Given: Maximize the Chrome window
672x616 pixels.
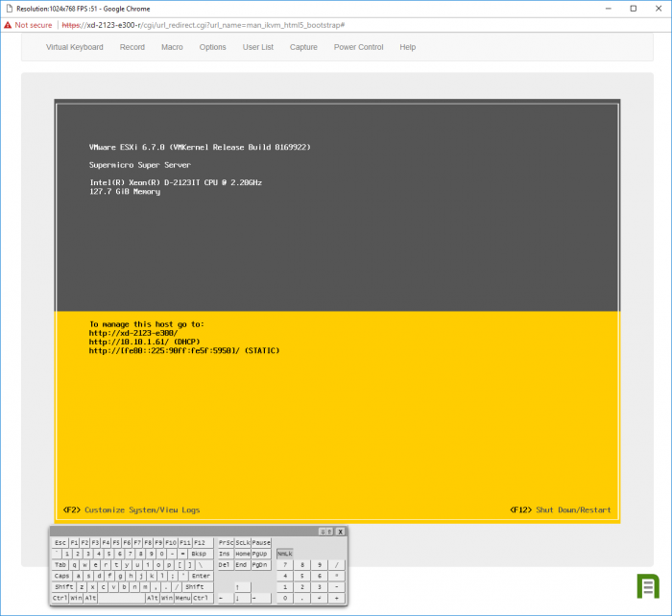Looking at the screenshot, I should (634, 9).
